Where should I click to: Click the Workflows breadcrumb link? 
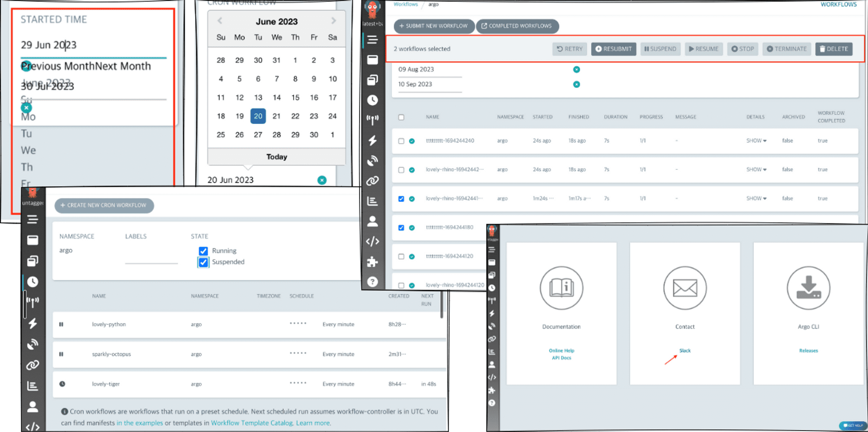pyautogui.click(x=406, y=4)
